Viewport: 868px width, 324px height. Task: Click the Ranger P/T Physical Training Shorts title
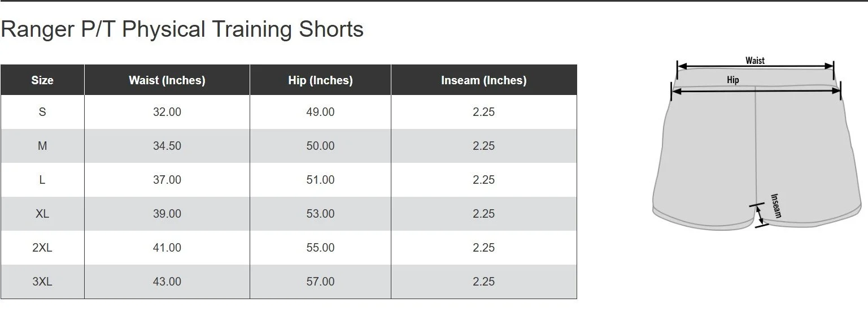[182, 29]
